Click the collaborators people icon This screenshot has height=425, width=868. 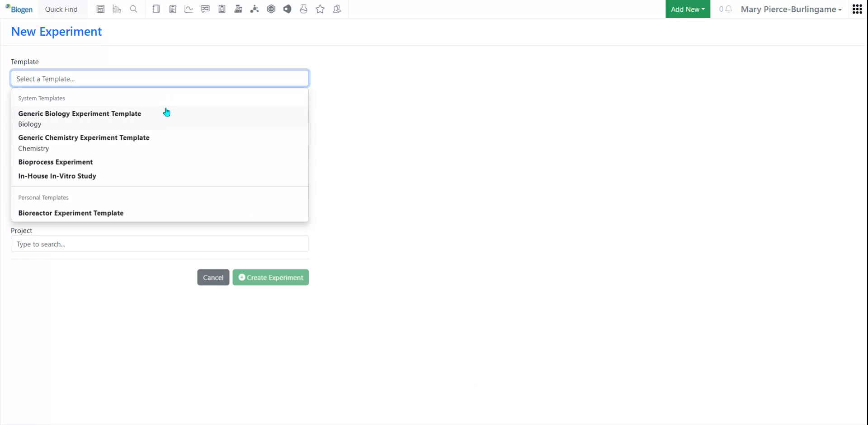[336, 9]
